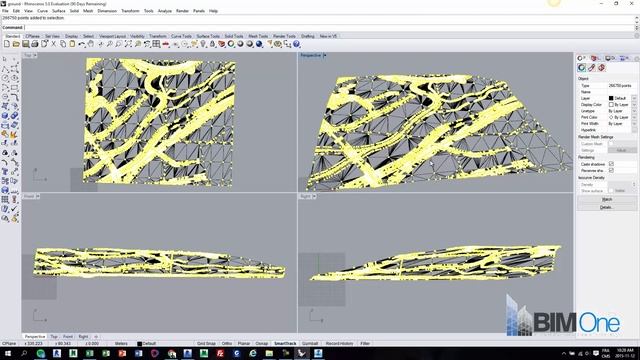Click the Name field in Object properties
The height and width of the screenshot is (360, 640).
[x=622, y=92]
